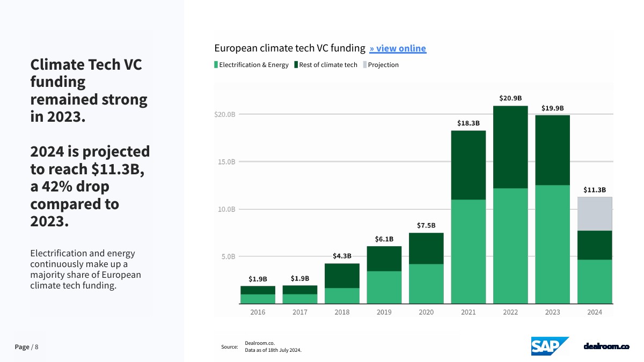
Task: Click the Page / 8 indicator
Action: pyautogui.click(x=27, y=347)
